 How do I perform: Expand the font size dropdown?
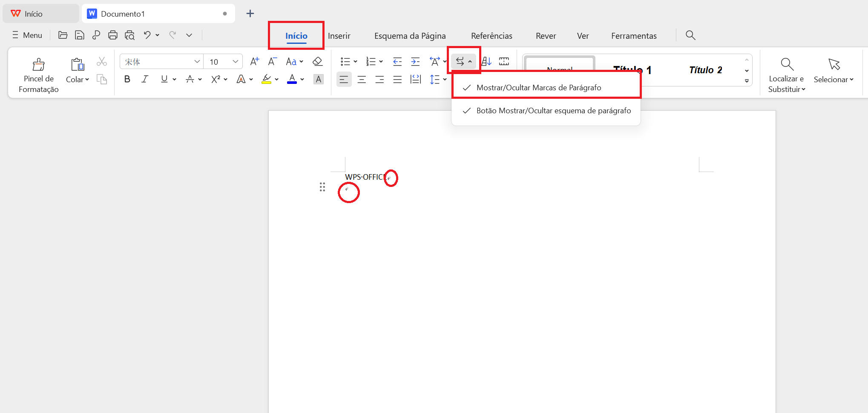pos(235,62)
